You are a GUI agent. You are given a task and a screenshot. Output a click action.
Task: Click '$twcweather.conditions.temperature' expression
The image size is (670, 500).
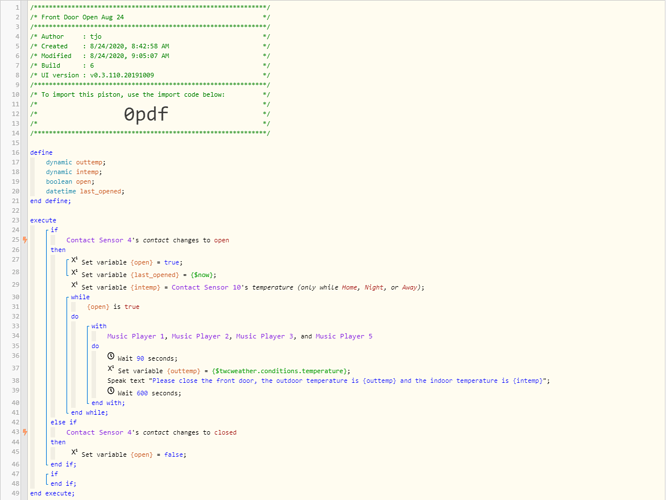[x=281, y=371]
